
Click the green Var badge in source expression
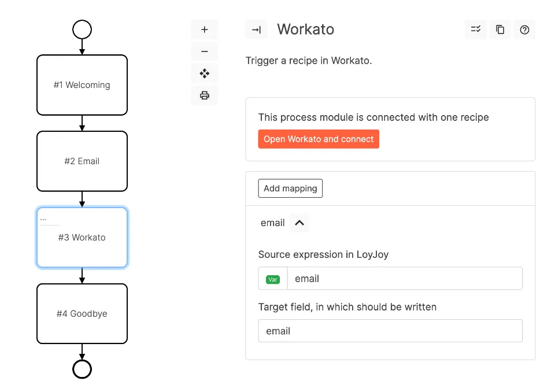coord(272,279)
